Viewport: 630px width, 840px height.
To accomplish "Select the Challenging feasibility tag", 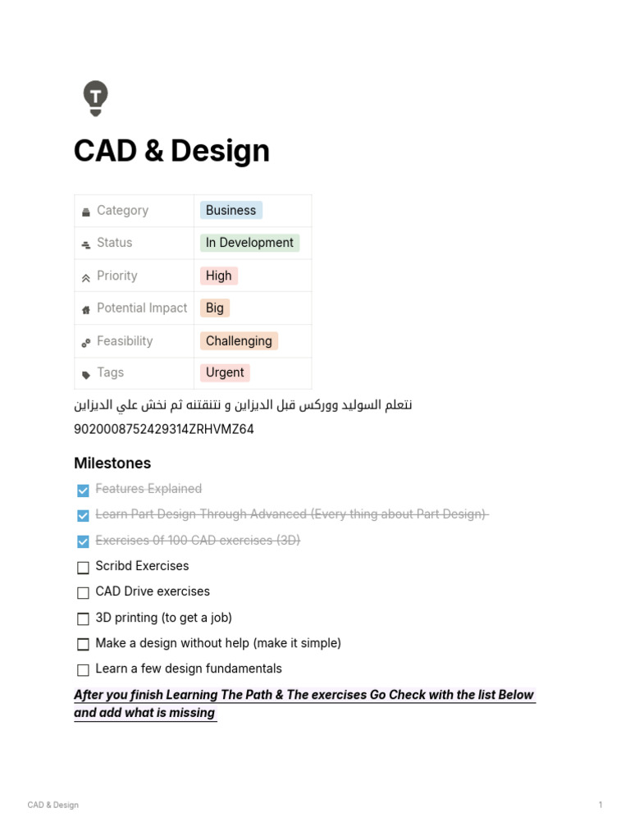I will tap(239, 340).
